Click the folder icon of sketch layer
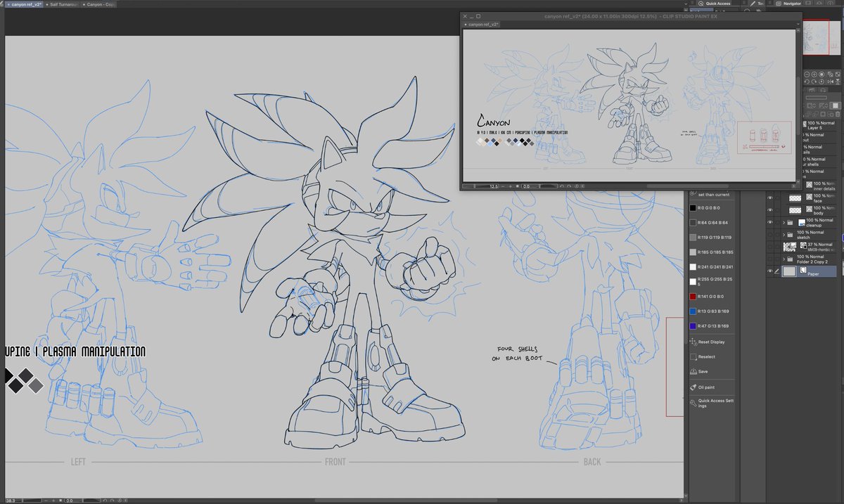Viewport: 844px width, 504px height. coord(790,235)
